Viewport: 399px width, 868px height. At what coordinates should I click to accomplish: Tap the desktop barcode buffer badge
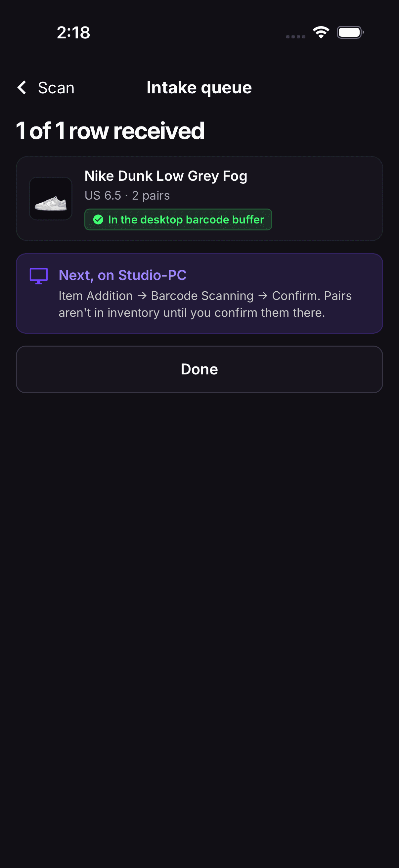coord(178,220)
